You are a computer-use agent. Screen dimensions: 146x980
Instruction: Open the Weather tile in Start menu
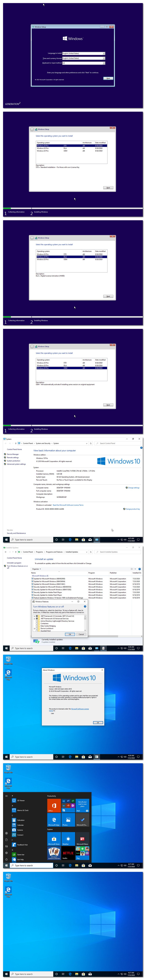tap(68, 839)
